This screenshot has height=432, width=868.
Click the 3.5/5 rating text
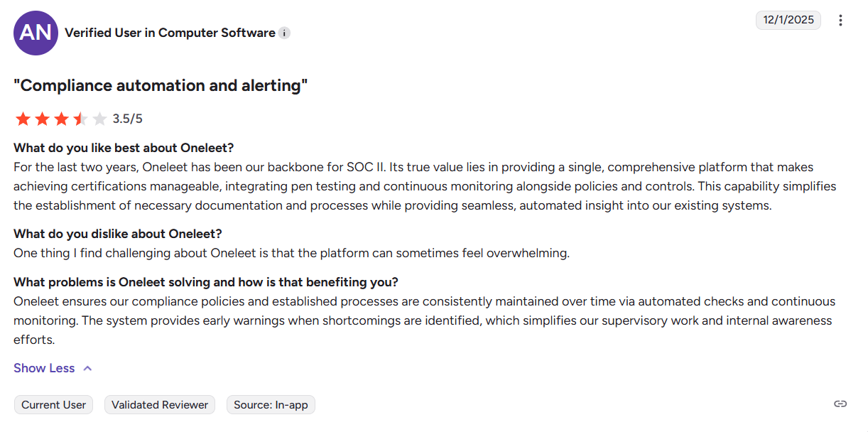click(x=128, y=119)
